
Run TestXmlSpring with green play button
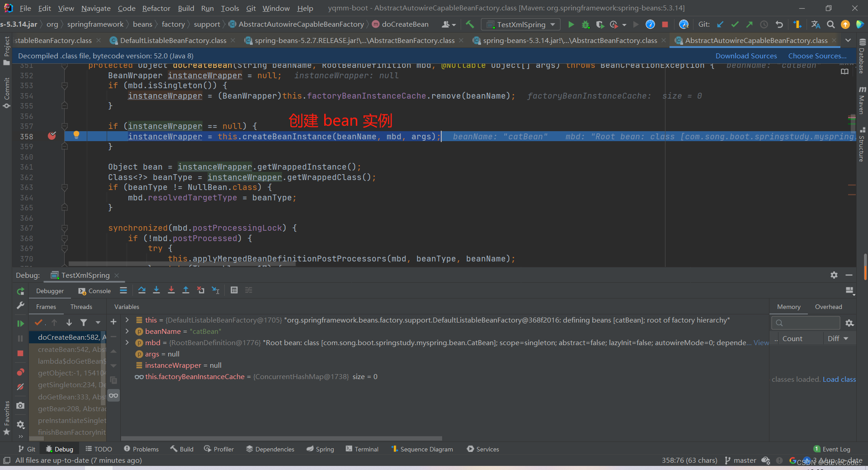pyautogui.click(x=571, y=24)
